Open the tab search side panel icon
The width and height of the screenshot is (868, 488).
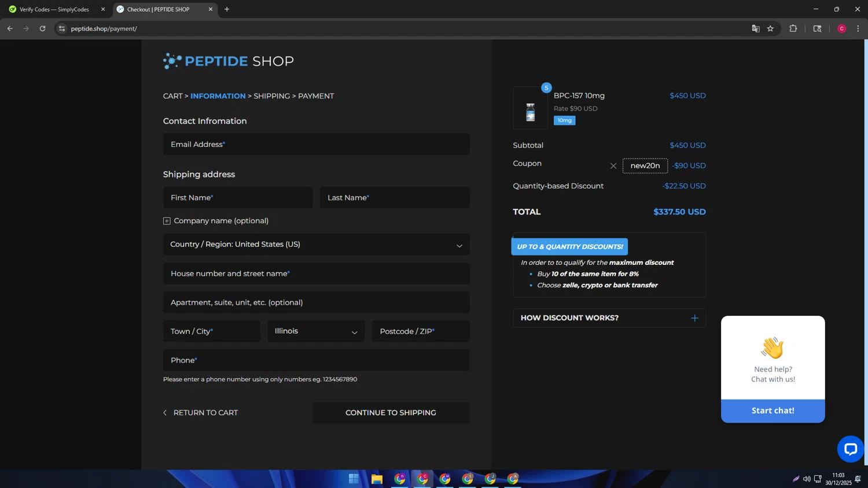click(x=817, y=28)
